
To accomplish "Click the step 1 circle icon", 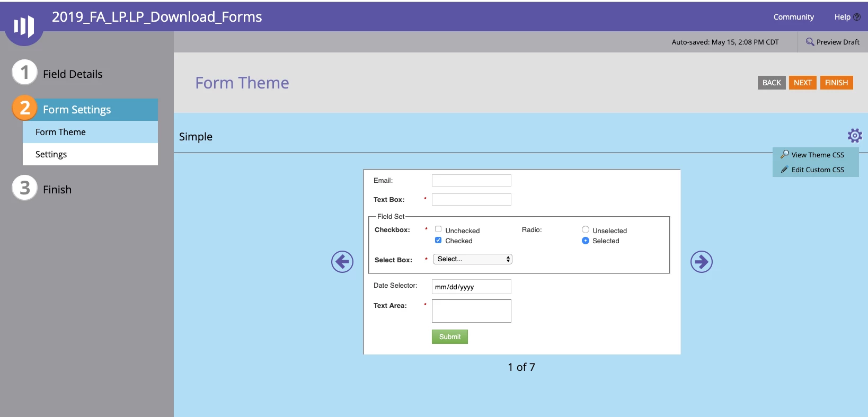I will pos(24,72).
